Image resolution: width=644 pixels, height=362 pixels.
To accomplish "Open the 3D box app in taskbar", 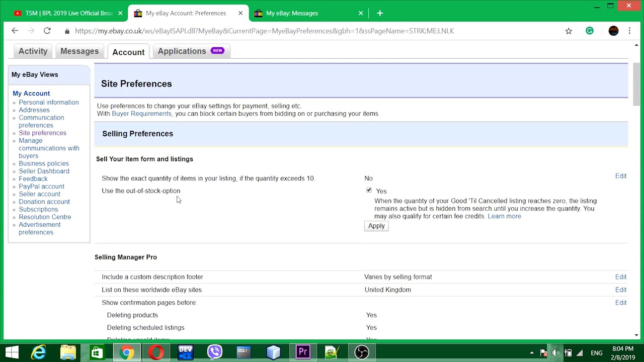I will point(273,352).
